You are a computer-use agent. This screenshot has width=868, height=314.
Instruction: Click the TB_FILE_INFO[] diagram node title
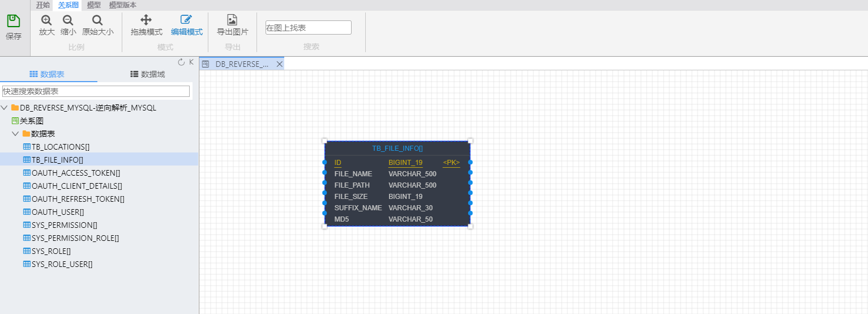pyautogui.click(x=397, y=148)
